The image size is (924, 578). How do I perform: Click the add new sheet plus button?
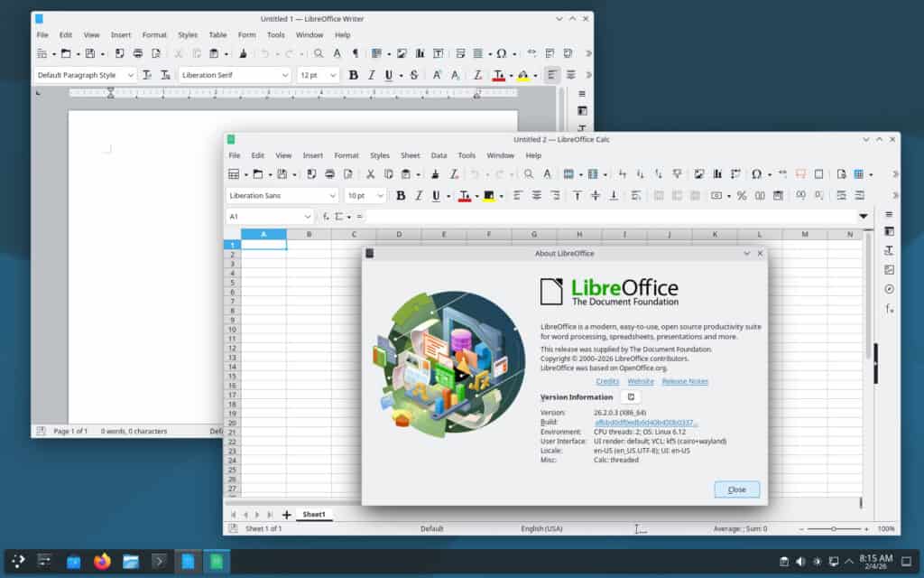(x=286, y=514)
